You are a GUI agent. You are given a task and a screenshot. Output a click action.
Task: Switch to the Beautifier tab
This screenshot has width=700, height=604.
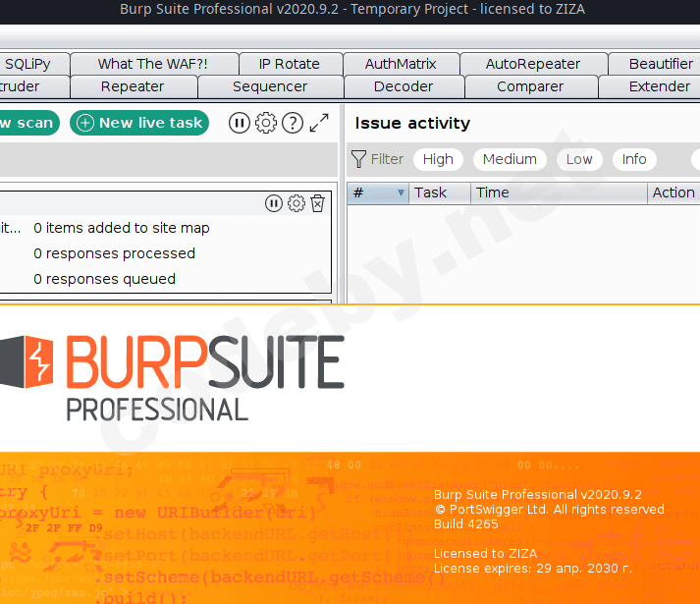[655, 64]
